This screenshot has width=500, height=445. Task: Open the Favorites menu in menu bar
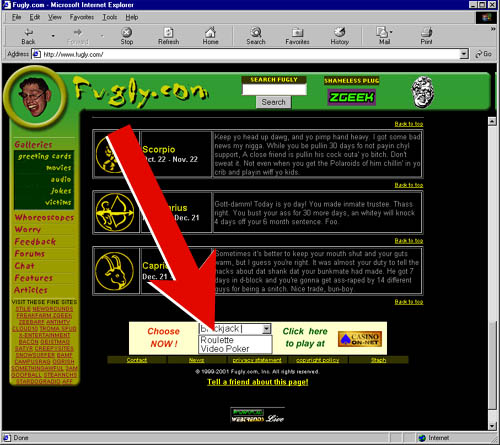[81, 17]
